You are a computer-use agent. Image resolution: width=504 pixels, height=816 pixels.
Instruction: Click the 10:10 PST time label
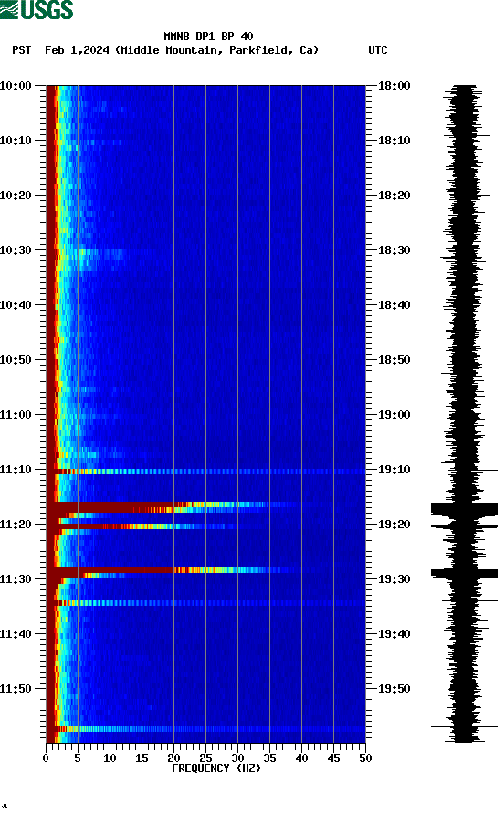pos(16,141)
